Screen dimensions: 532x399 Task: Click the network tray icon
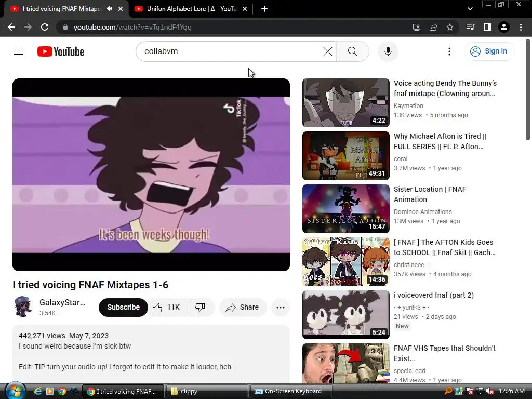coord(480,391)
